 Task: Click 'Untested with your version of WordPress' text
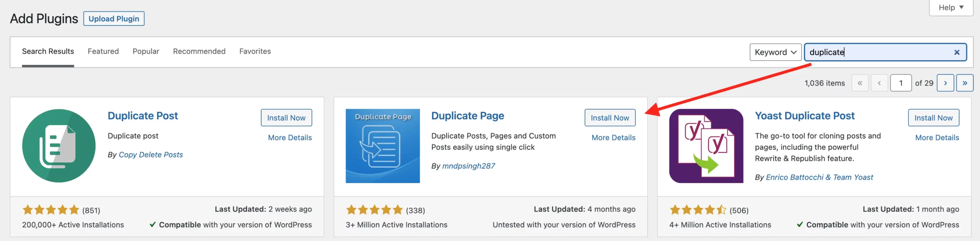coord(564,225)
